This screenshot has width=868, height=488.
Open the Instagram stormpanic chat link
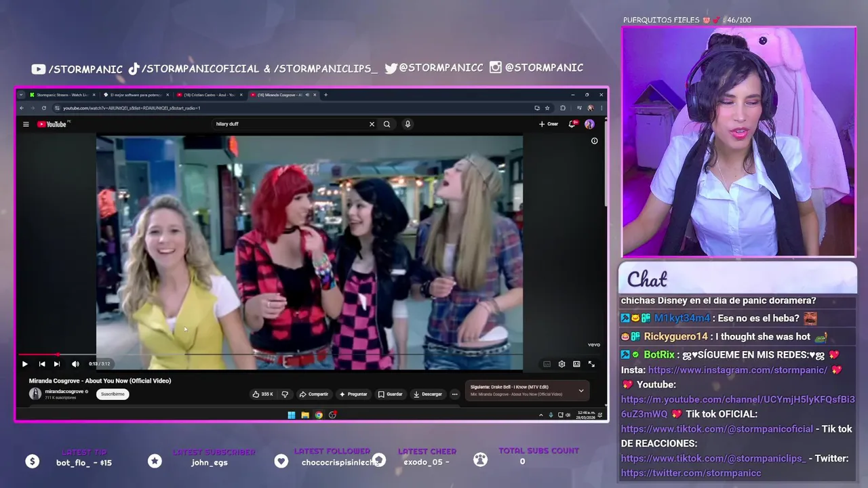737,370
